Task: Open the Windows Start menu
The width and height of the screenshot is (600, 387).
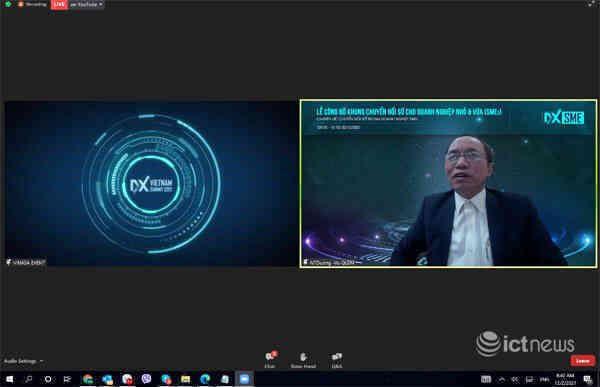Action: point(10,379)
